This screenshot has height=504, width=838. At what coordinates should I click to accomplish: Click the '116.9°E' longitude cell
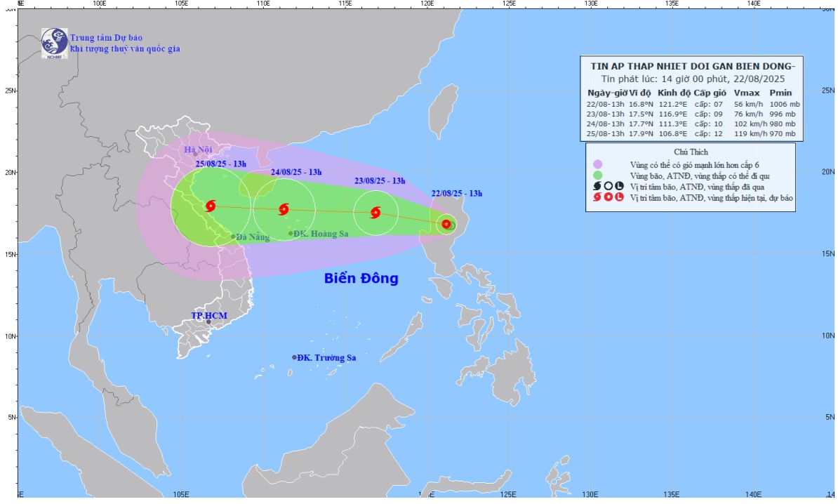pyautogui.click(x=673, y=114)
